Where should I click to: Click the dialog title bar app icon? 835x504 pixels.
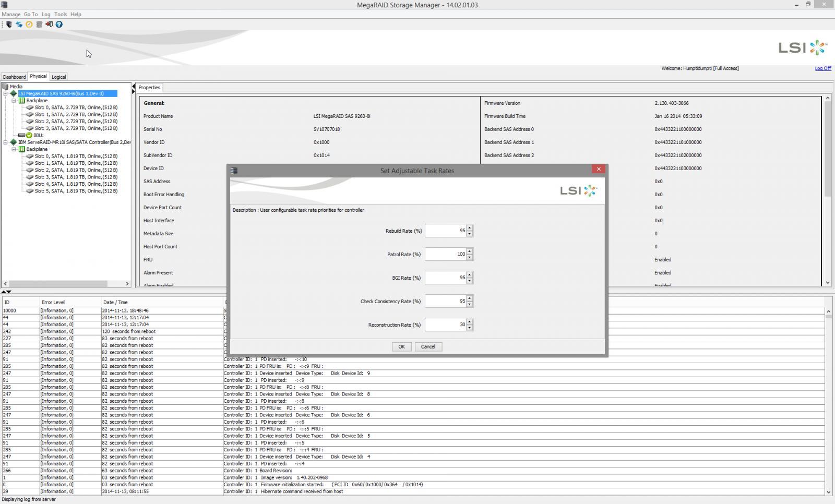234,171
